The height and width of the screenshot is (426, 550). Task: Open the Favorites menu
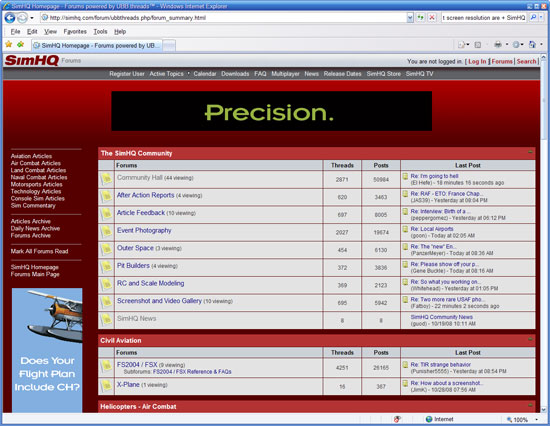[x=75, y=32]
